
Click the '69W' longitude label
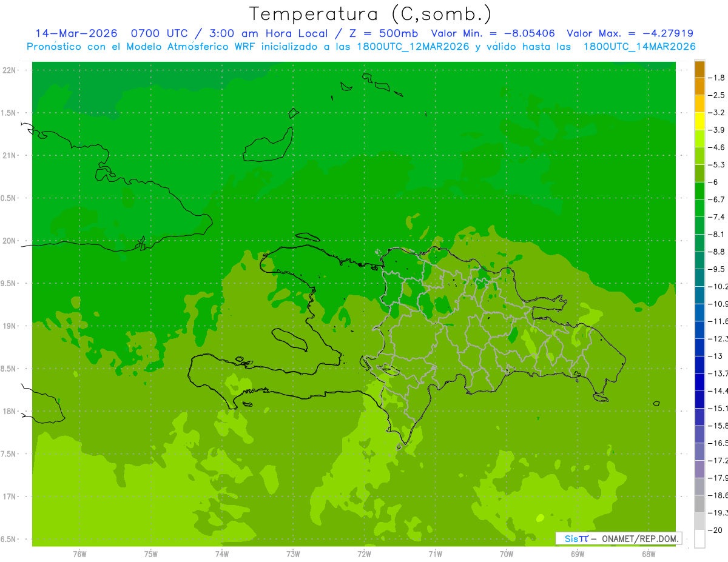(x=577, y=554)
